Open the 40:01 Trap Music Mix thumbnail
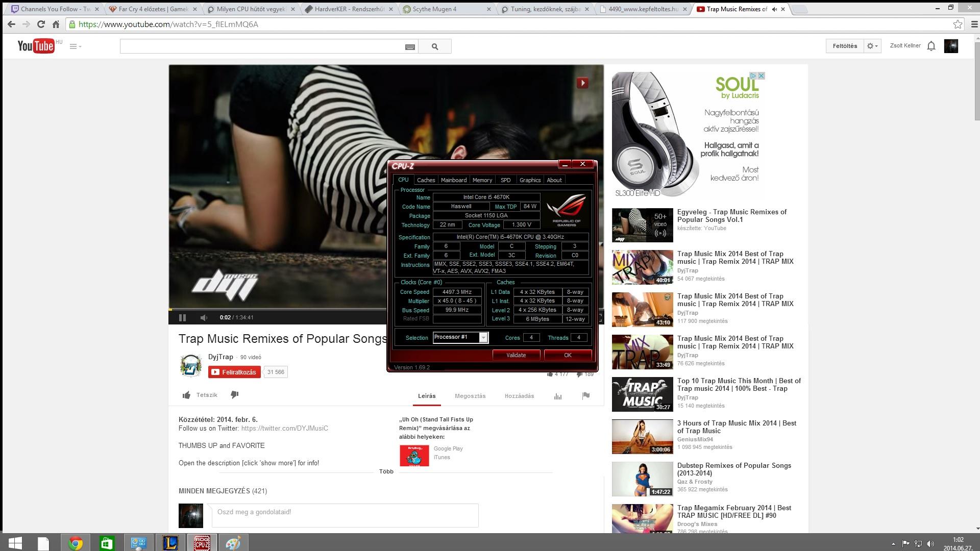Image resolution: width=980 pixels, height=551 pixels. point(642,267)
